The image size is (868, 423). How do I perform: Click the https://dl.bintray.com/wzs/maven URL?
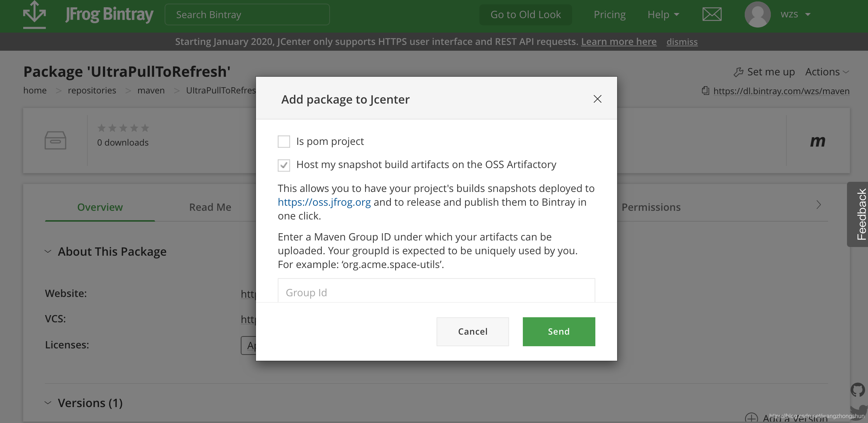pyautogui.click(x=781, y=91)
